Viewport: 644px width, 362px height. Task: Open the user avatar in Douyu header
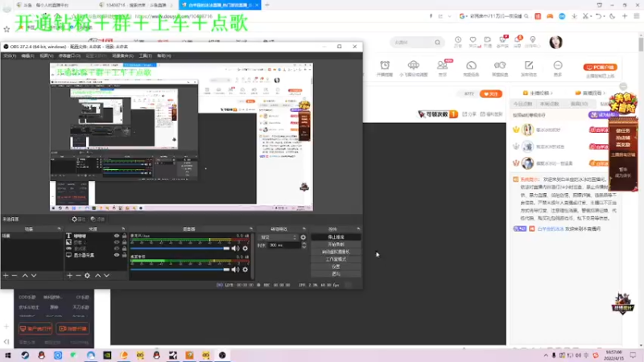pyautogui.click(x=555, y=43)
